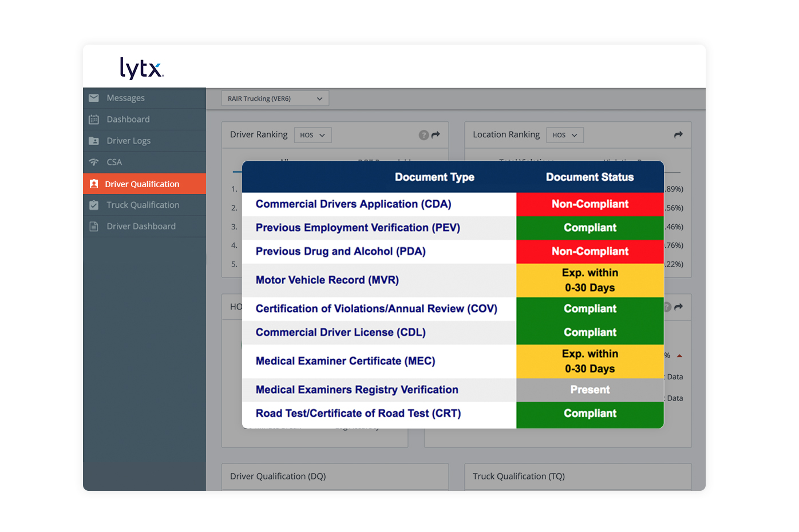Click the Dashboard calendar icon in sidebar
The height and width of the screenshot is (532, 799).
[94, 120]
